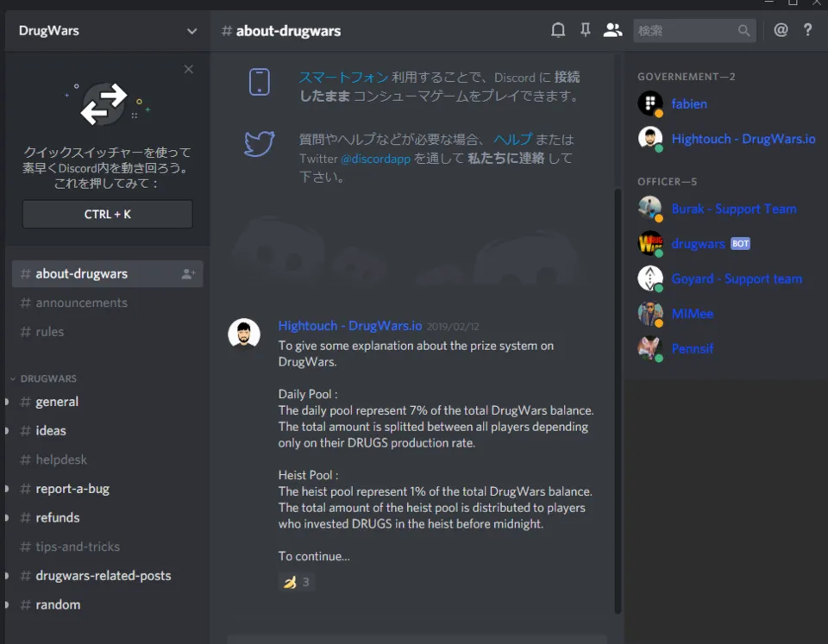Screen dimensions: 828x644
Task: Click Hightouch avatar in member list
Action: [x=650, y=138]
